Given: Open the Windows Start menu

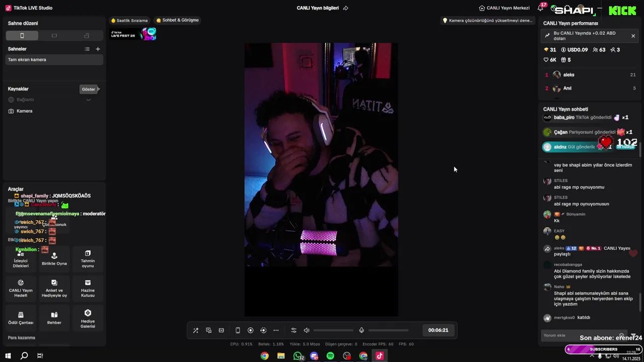Looking at the screenshot, I should pos(8,356).
